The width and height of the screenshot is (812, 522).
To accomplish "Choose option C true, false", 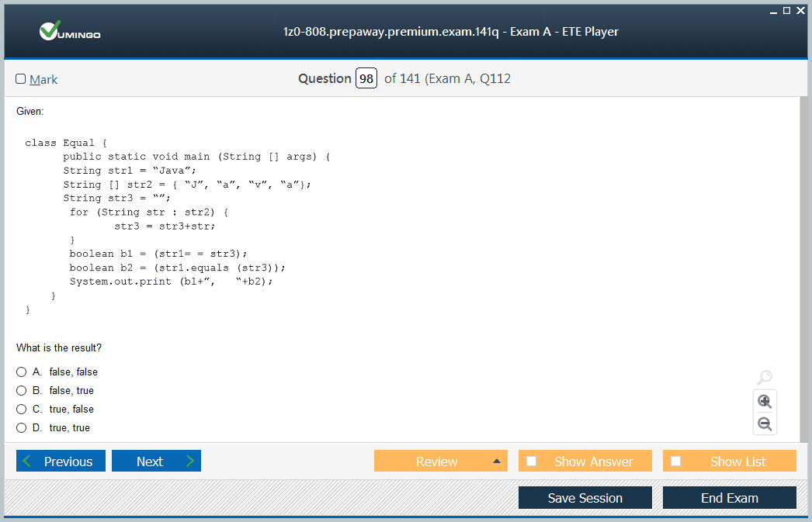I will pyautogui.click(x=22, y=410).
